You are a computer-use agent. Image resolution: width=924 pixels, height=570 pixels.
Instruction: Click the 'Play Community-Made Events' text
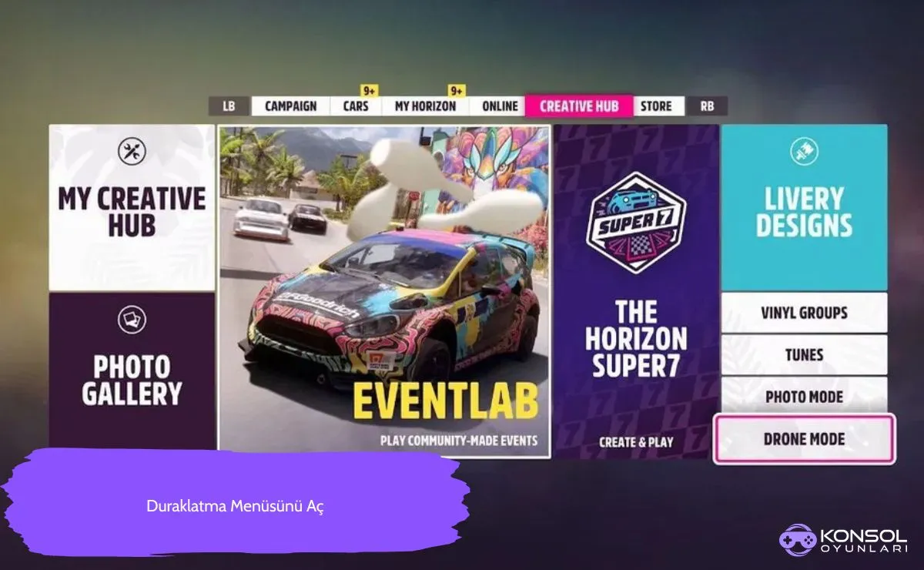point(459,441)
